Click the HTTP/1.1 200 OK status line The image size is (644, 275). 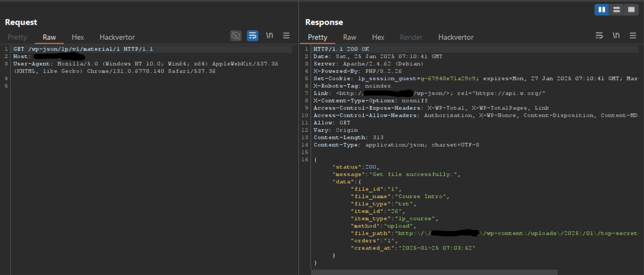[341, 49]
